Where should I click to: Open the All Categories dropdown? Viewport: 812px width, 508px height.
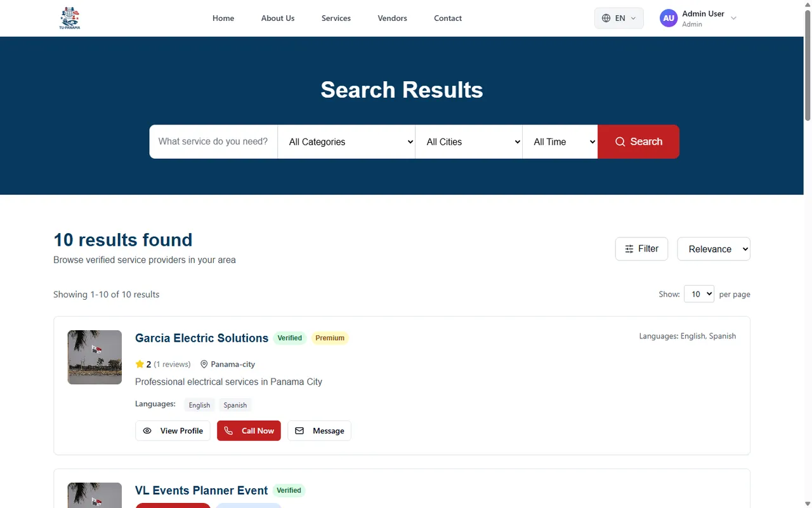(x=346, y=142)
